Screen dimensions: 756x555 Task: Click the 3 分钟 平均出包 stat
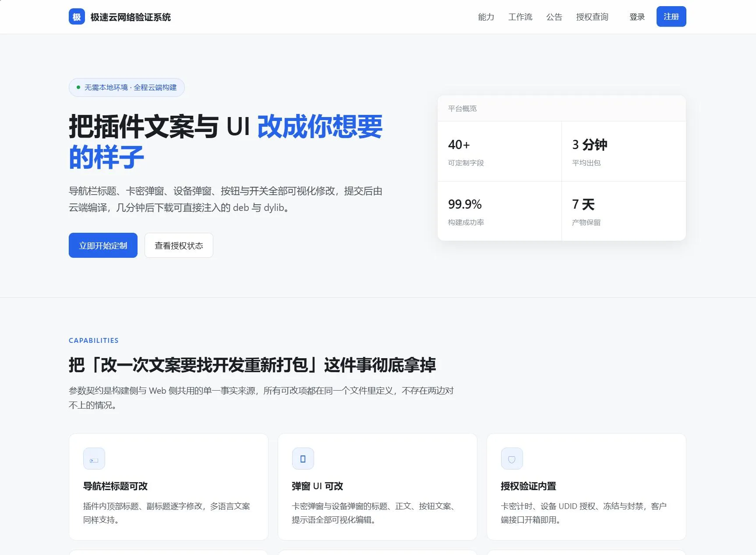tap(624, 151)
